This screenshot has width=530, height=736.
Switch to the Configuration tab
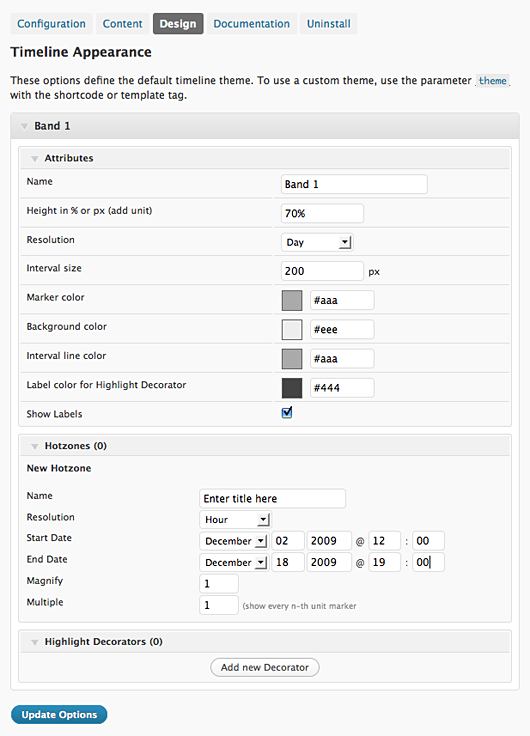[51, 24]
